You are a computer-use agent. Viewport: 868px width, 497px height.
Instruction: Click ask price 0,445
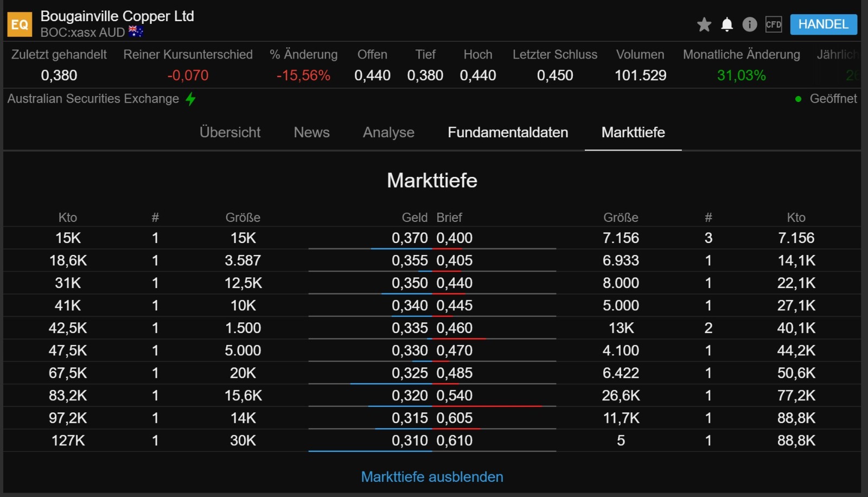[455, 305]
